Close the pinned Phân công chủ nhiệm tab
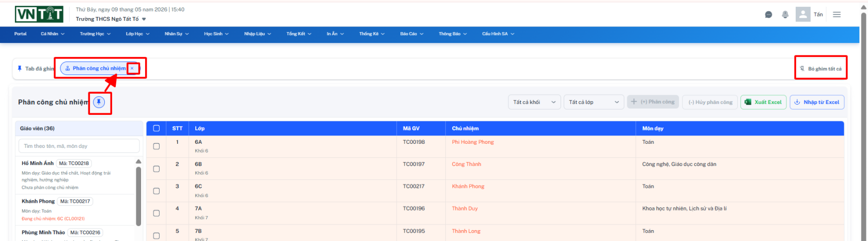The image size is (868, 241). point(132,68)
